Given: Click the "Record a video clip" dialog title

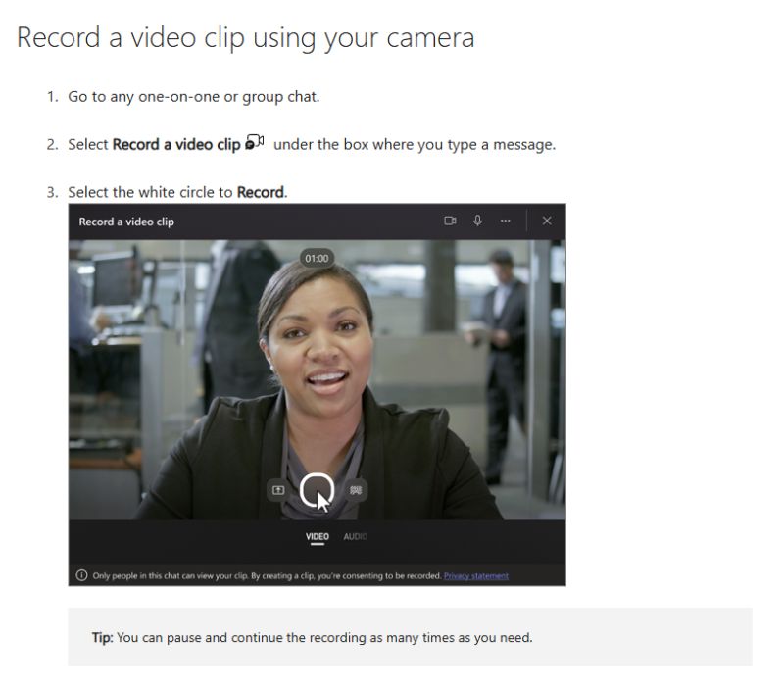Looking at the screenshot, I should click(x=126, y=222).
